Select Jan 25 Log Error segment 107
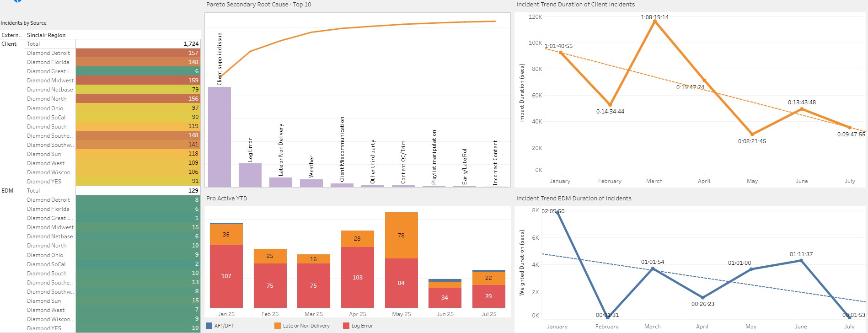The width and height of the screenshot is (868, 333). (x=226, y=276)
